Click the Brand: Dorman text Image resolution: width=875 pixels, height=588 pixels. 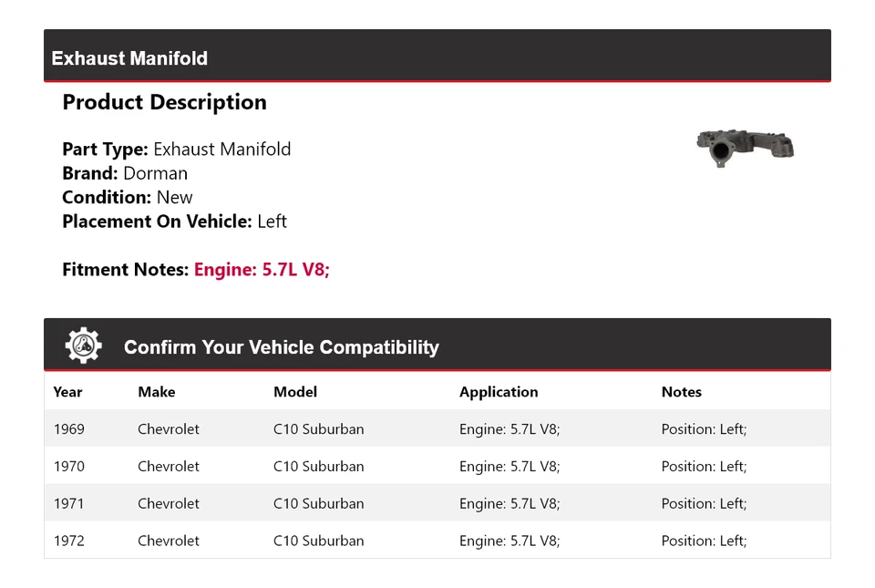pos(125,173)
